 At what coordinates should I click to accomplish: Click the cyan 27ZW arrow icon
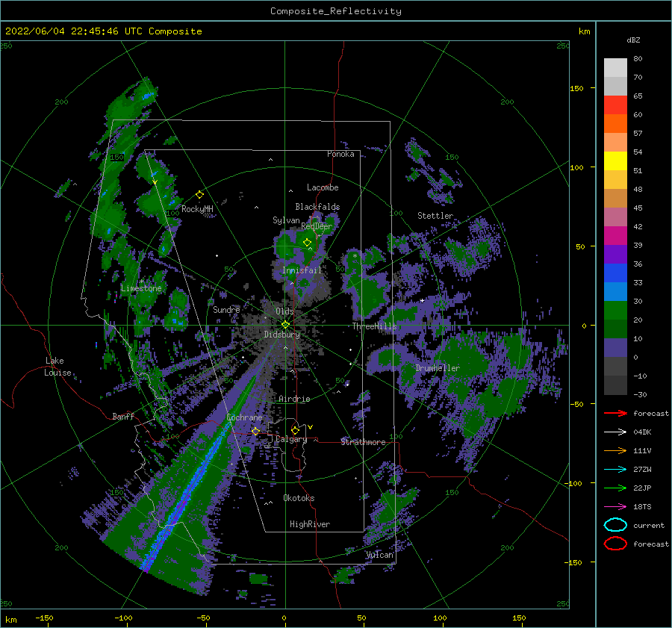[615, 470]
